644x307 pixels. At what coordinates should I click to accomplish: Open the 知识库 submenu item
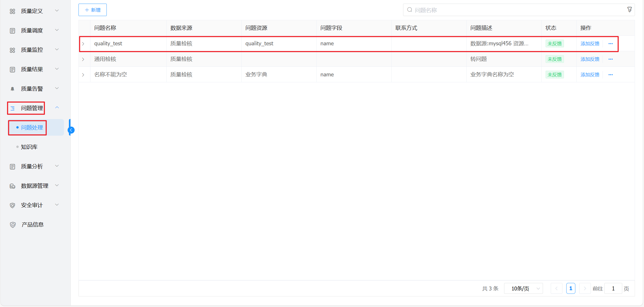tap(29, 147)
